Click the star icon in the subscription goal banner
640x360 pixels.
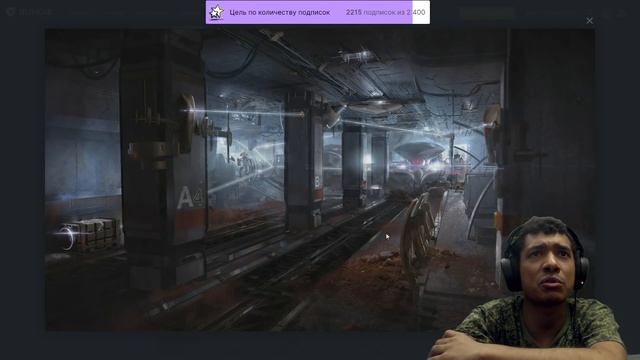click(216, 12)
